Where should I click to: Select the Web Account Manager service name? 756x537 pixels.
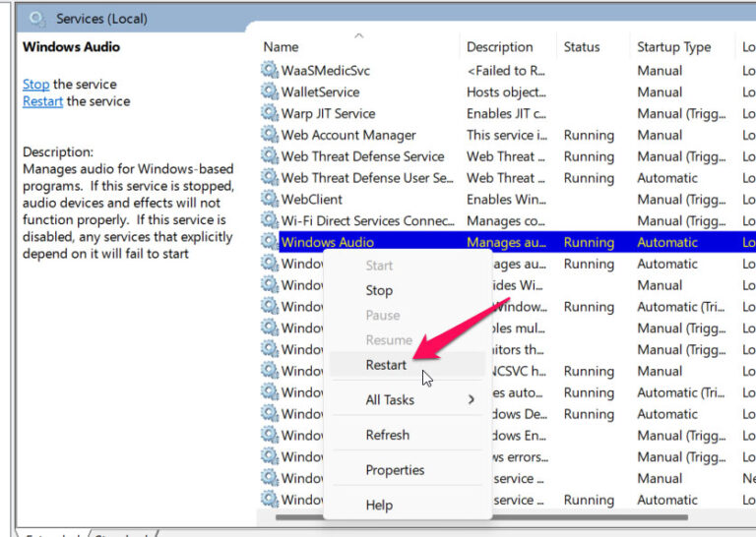click(x=348, y=135)
